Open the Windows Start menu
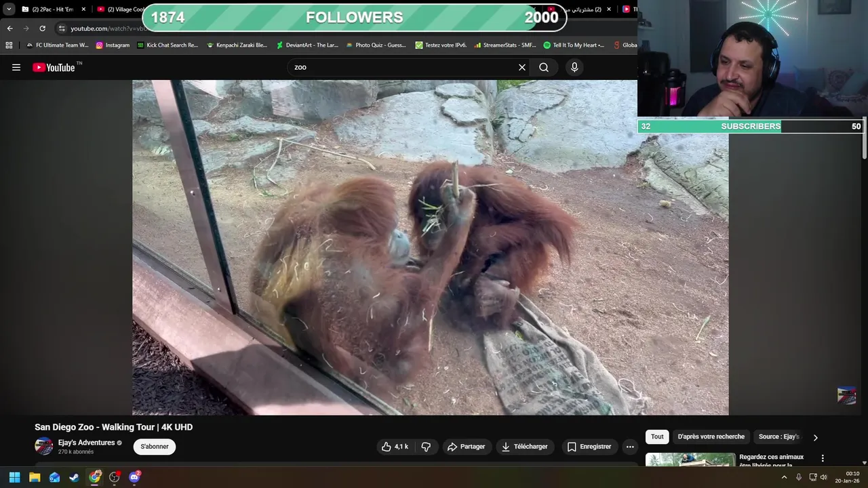This screenshot has height=488, width=868. (x=14, y=477)
